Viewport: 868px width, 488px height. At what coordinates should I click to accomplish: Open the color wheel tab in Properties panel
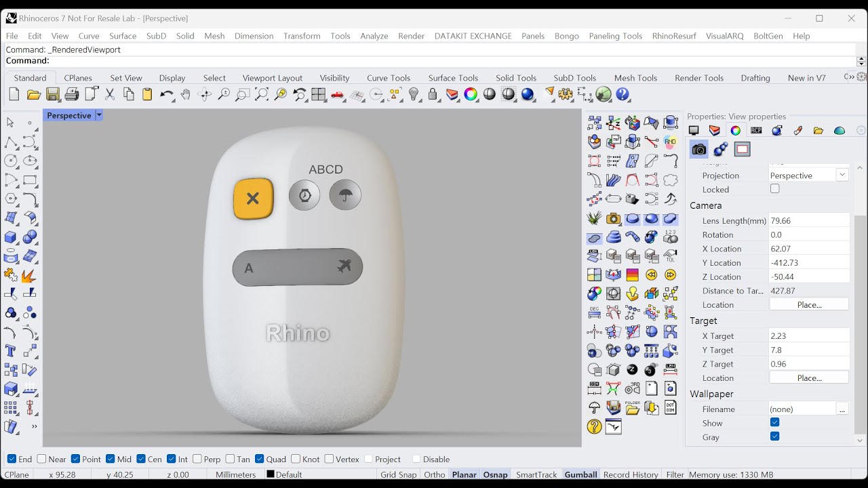[x=735, y=131]
